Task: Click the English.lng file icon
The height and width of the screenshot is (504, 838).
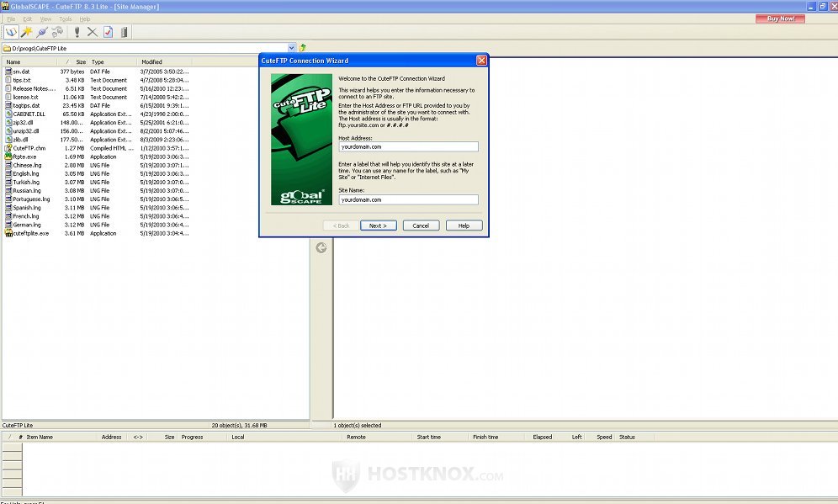Action: (8, 173)
